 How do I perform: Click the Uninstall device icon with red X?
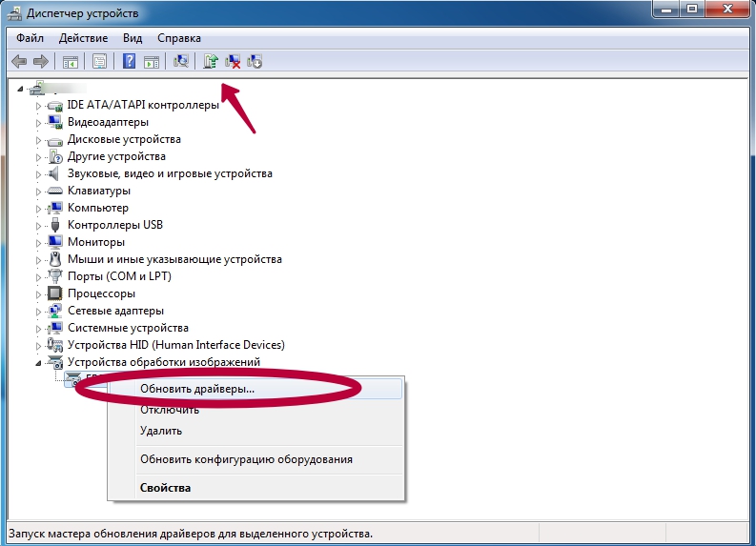pyautogui.click(x=233, y=62)
